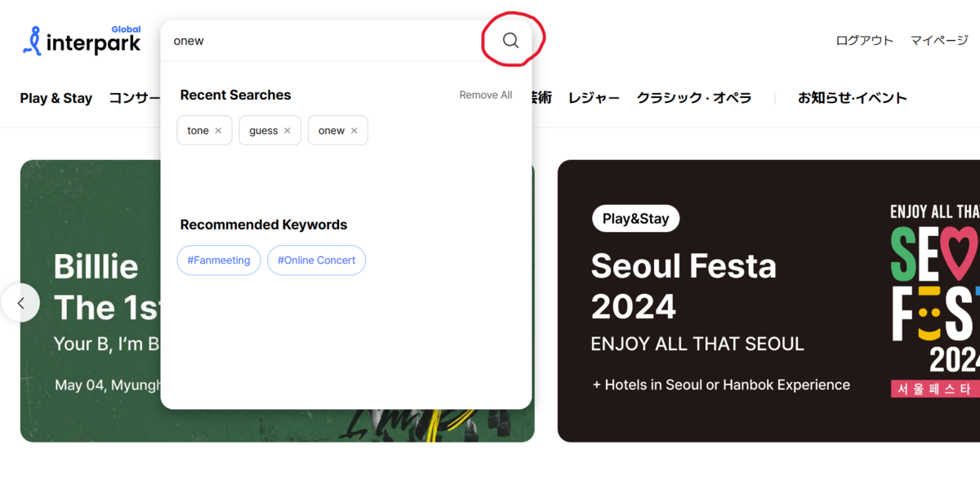Click the search magnifier icon
The width and height of the screenshot is (980, 503).
tap(510, 40)
